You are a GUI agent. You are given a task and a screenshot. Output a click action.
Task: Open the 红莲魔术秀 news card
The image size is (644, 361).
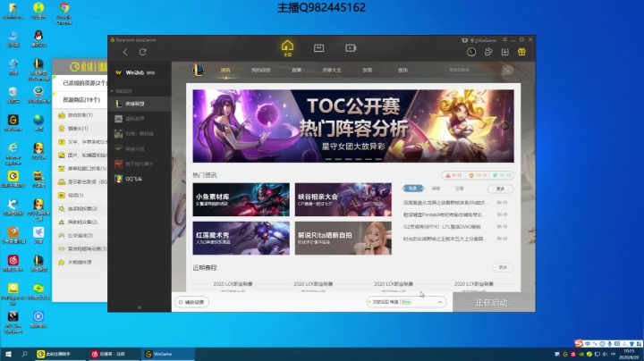pyautogui.click(x=241, y=239)
